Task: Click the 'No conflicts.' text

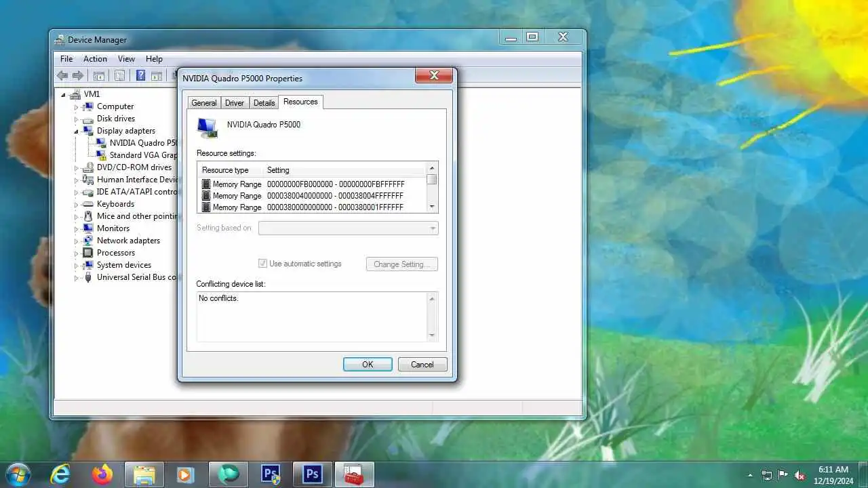Action: click(x=218, y=298)
